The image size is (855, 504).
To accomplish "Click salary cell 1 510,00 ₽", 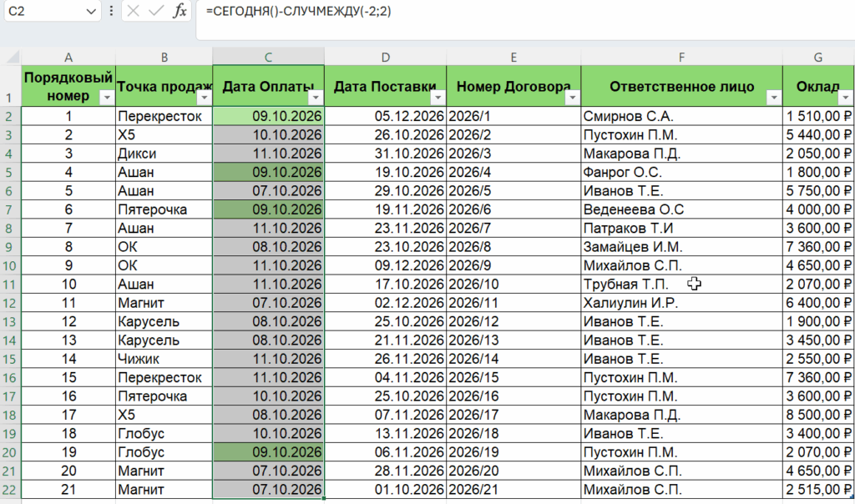I will [818, 116].
